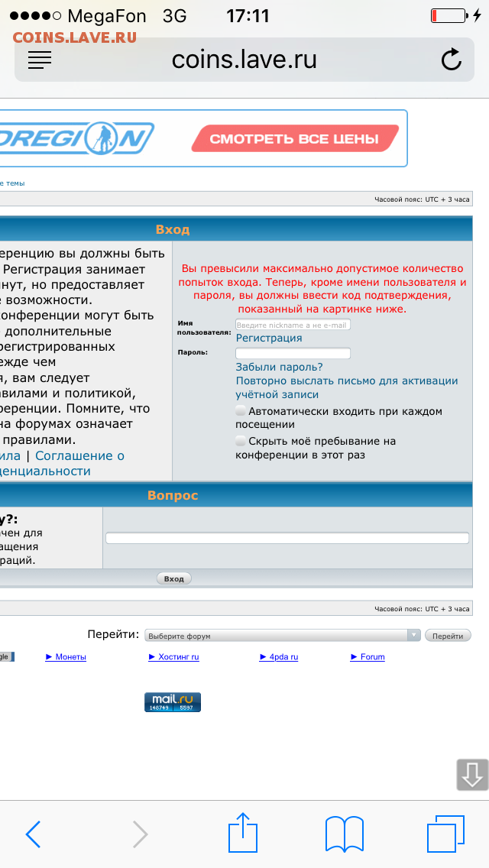Image resolution: width=489 pixels, height=868 pixels.
Task: Enable hide my presence checkbox
Action: pos(241,441)
